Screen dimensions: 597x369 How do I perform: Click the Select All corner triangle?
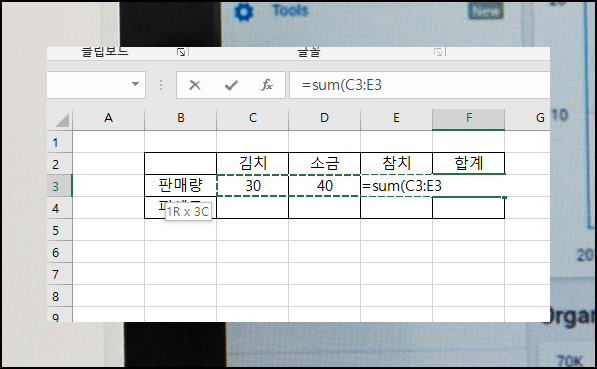tap(62, 120)
